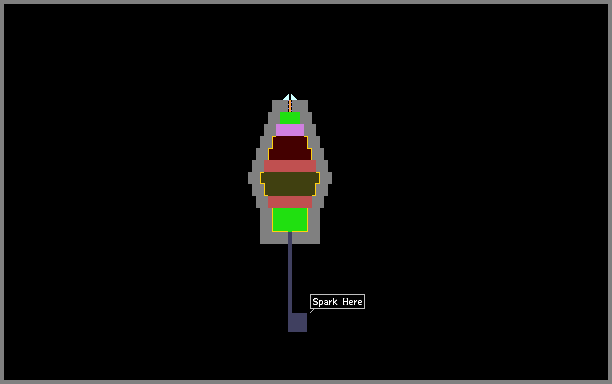Click the blue-gray square below the wire
The image size is (612, 384).
(x=297, y=322)
